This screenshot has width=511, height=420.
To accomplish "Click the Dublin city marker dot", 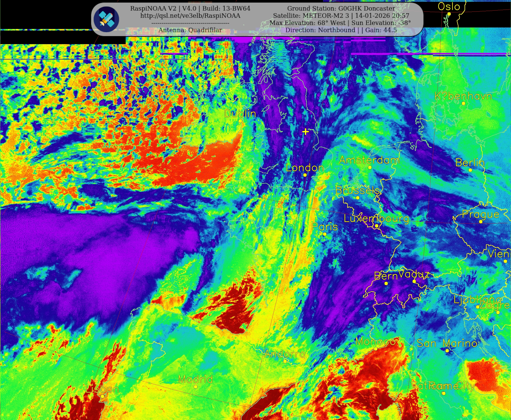I will 240,121.
